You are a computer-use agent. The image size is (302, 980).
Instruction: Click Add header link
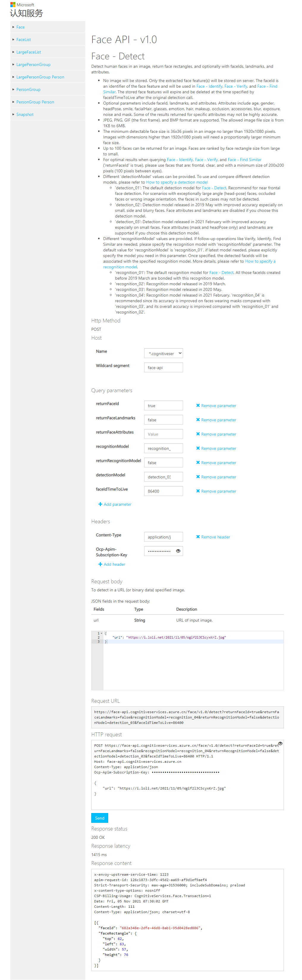point(112,565)
